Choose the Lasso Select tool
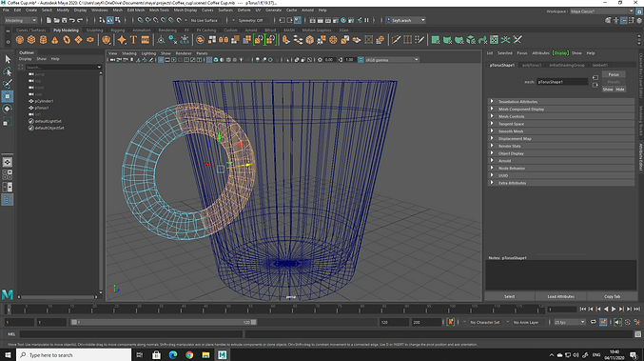This screenshot has width=644, height=361. [x=8, y=71]
